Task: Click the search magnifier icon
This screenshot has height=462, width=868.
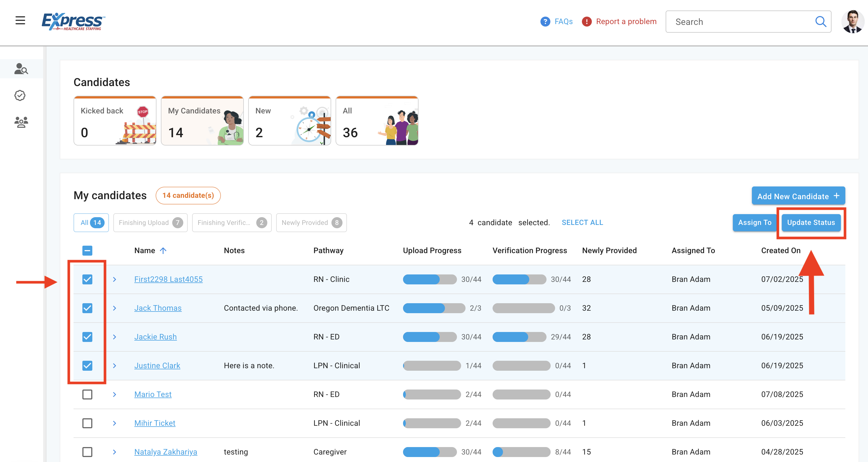Action: (x=820, y=22)
